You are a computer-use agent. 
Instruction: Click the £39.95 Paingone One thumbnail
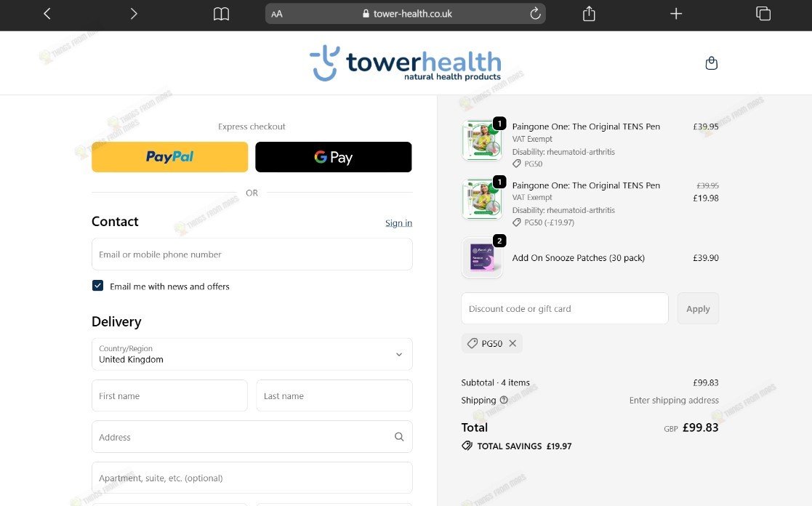click(x=482, y=140)
